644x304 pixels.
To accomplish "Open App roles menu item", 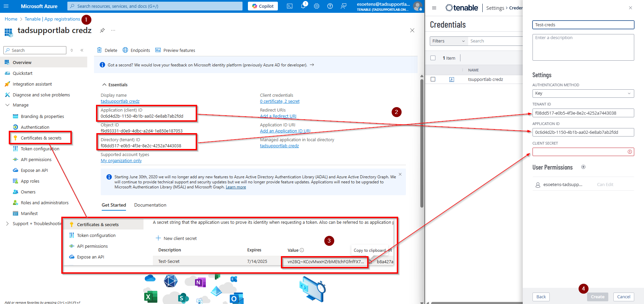I will pyautogui.click(x=30, y=181).
